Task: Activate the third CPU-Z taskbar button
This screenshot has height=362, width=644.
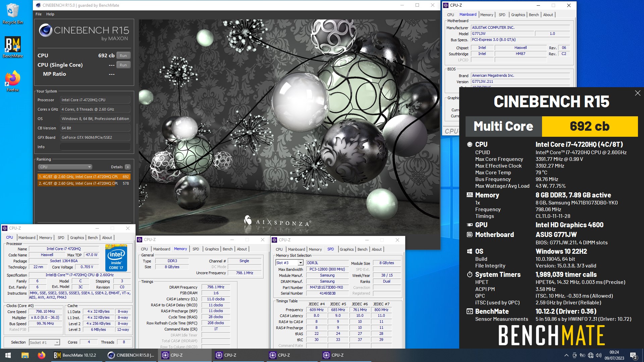Action: click(x=292, y=355)
